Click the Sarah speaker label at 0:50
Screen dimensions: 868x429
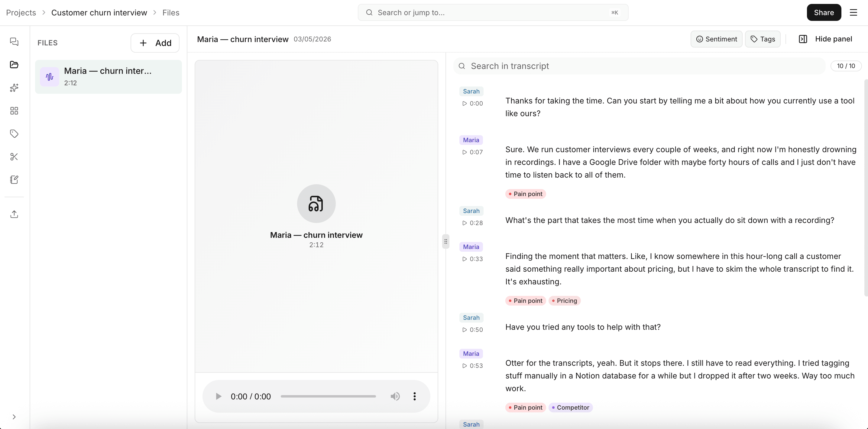(471, 318)
